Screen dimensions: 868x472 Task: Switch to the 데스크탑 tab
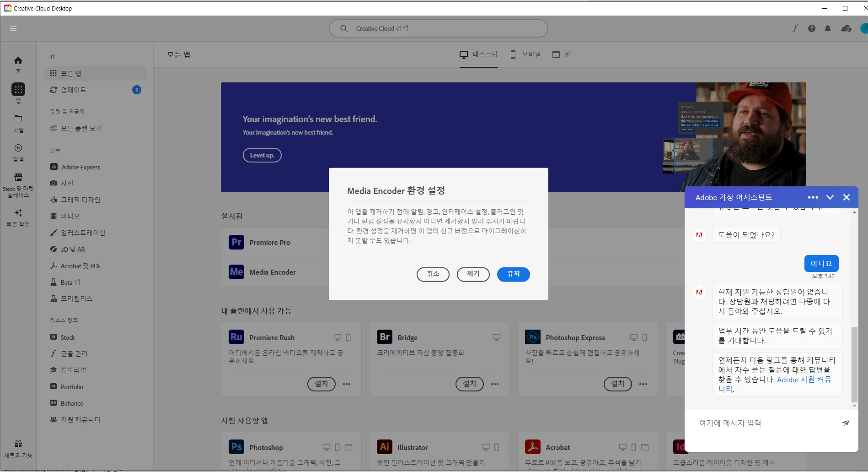coord(478,54)
